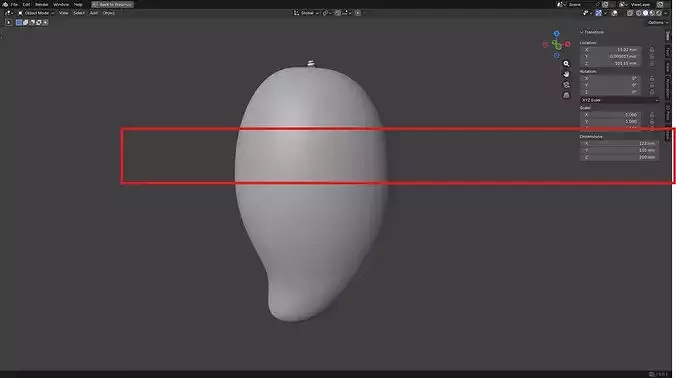Viewport: 676px width, 378px height.
Task: Toggle perspective/orthographic view icon
Action: [566, 95]
